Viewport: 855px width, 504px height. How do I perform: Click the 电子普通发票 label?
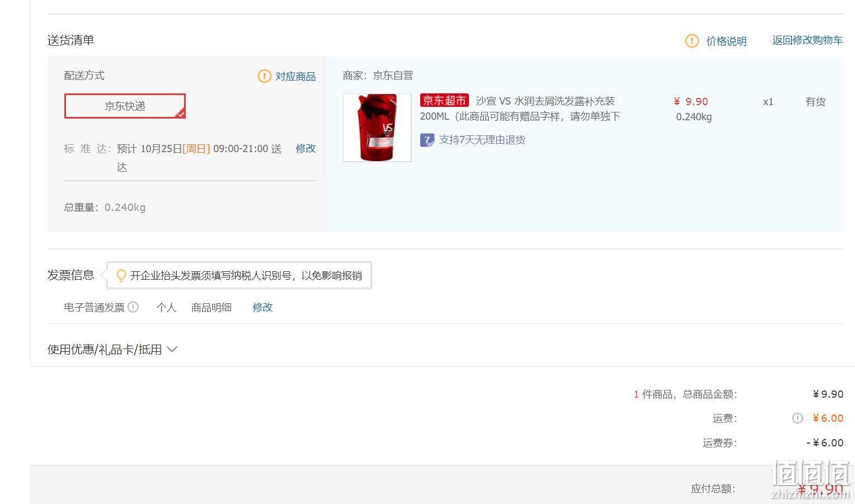[94, 307]
